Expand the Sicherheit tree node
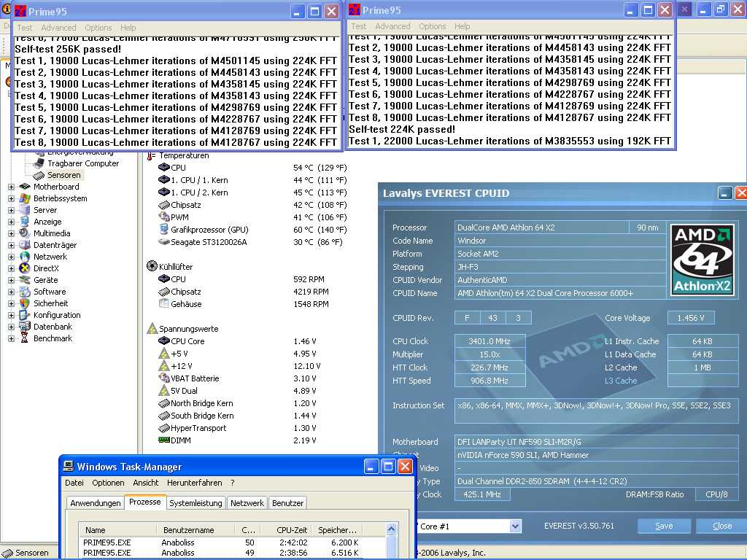747x560 pixels. click(11, 304)
